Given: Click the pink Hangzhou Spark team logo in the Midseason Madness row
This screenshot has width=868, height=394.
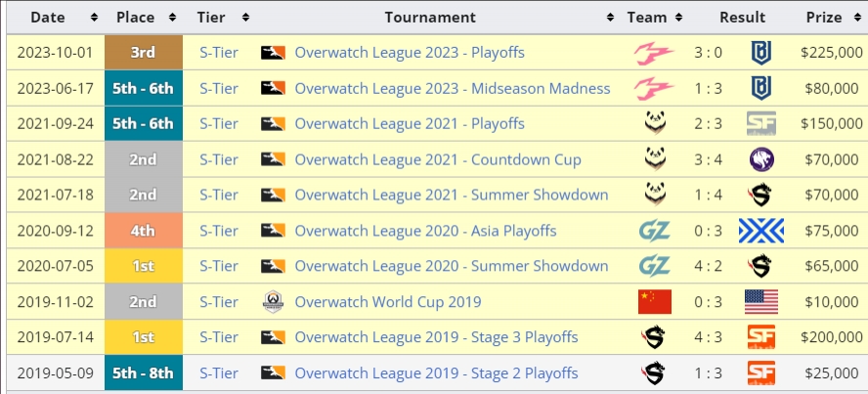Looking at the screenshot, I should click(x=654, y=89).
